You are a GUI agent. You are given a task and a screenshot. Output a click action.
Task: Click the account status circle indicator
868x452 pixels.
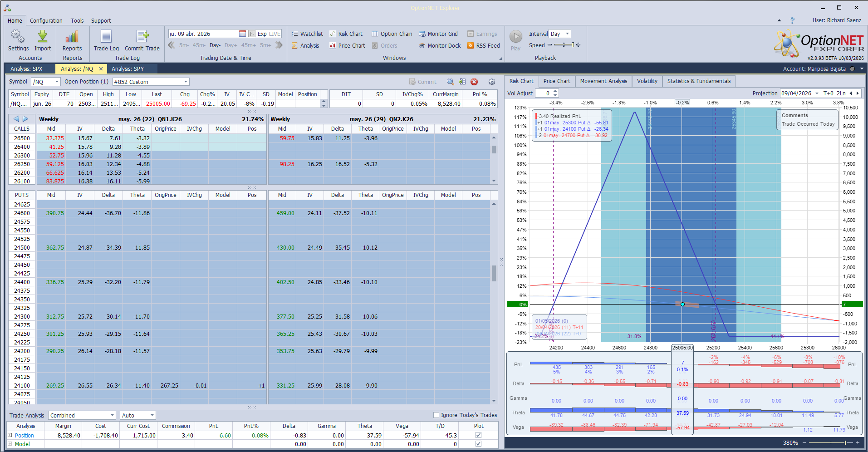click(x=852, y=69)
